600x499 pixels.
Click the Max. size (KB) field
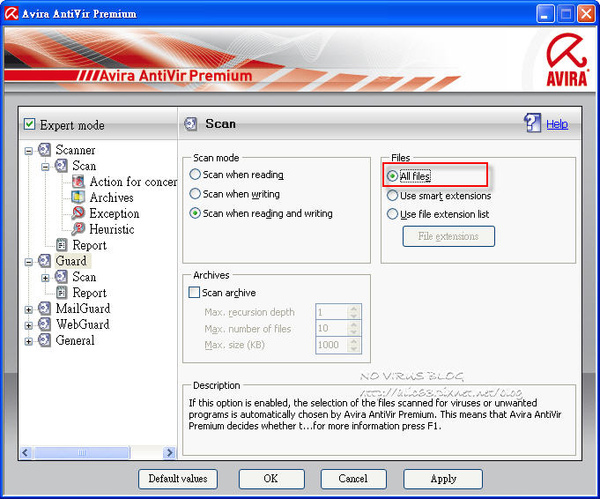tap(332, 344)
